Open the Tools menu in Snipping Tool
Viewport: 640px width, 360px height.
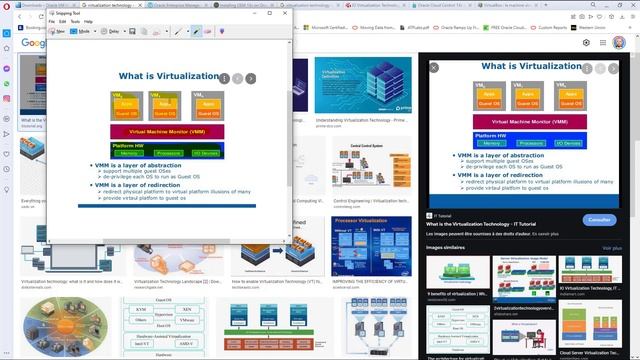(75, 22)
